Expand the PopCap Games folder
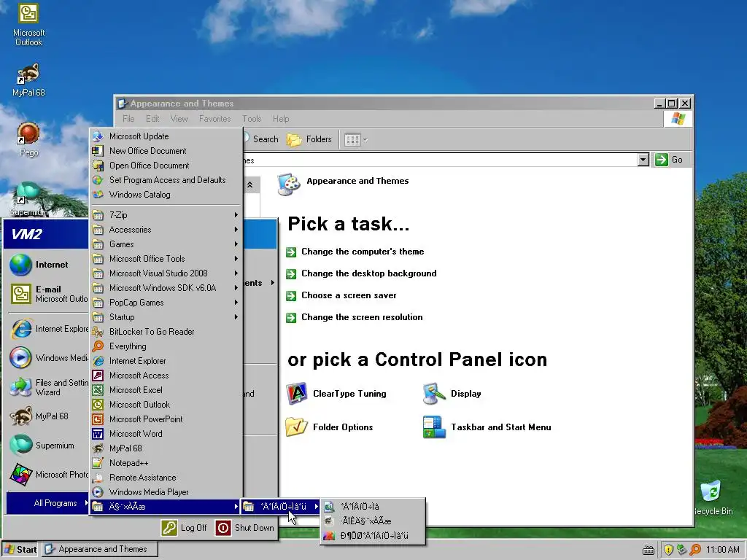 [166, 303]
